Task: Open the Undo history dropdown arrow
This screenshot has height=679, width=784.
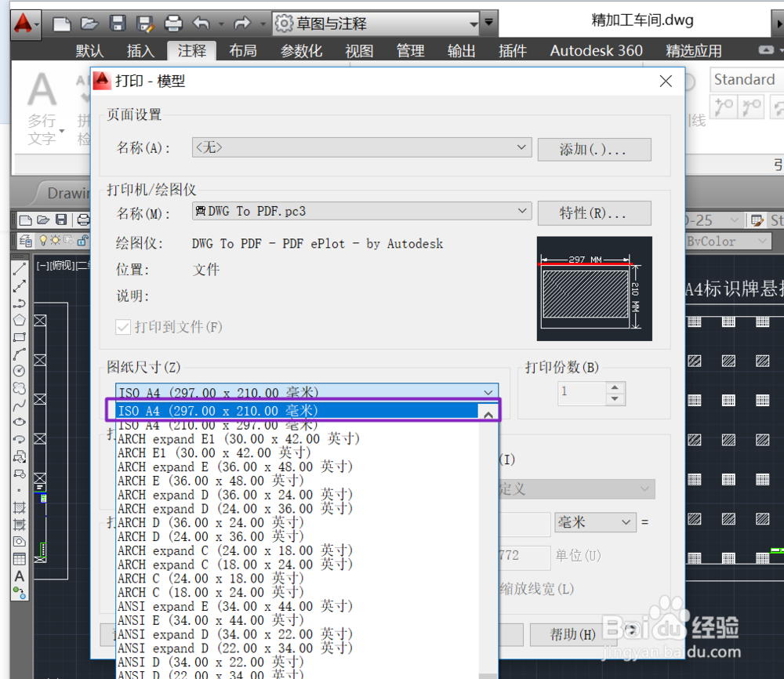Action: (220, 24)
